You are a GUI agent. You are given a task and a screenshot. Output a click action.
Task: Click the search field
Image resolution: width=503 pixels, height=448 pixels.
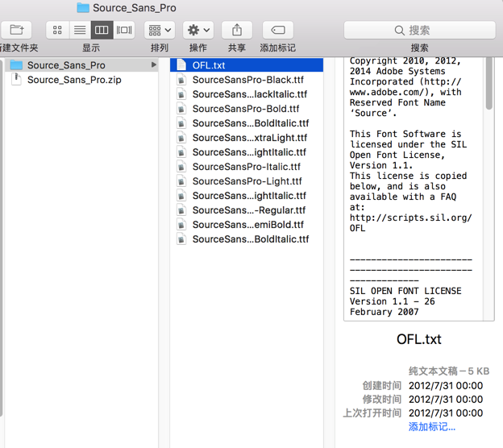pos(420,30)
